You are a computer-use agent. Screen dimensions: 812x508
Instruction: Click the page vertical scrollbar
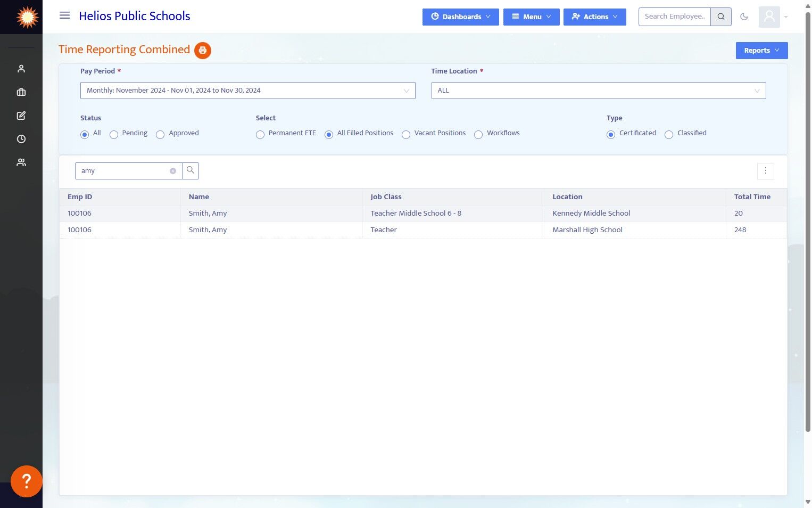[x=808, y=221]
